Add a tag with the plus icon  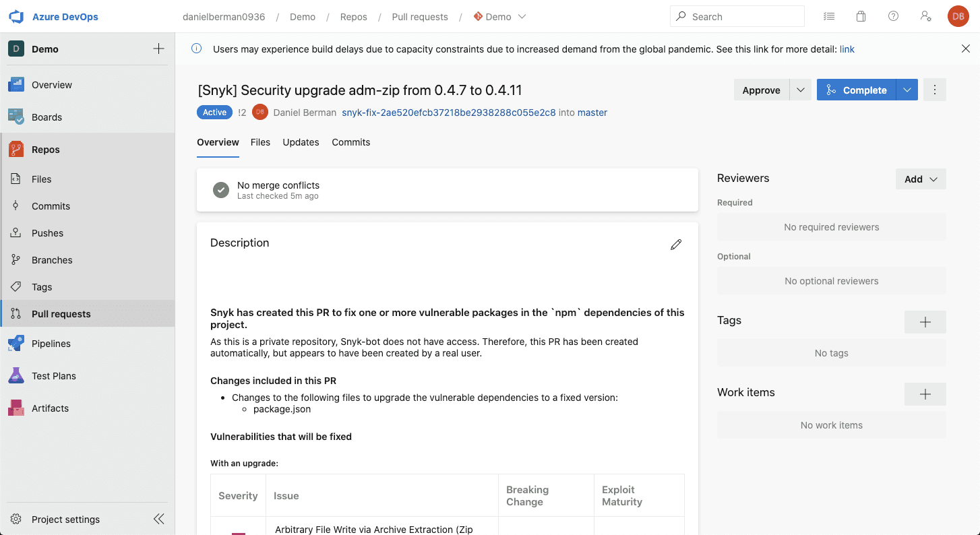[x=925, y=322]
